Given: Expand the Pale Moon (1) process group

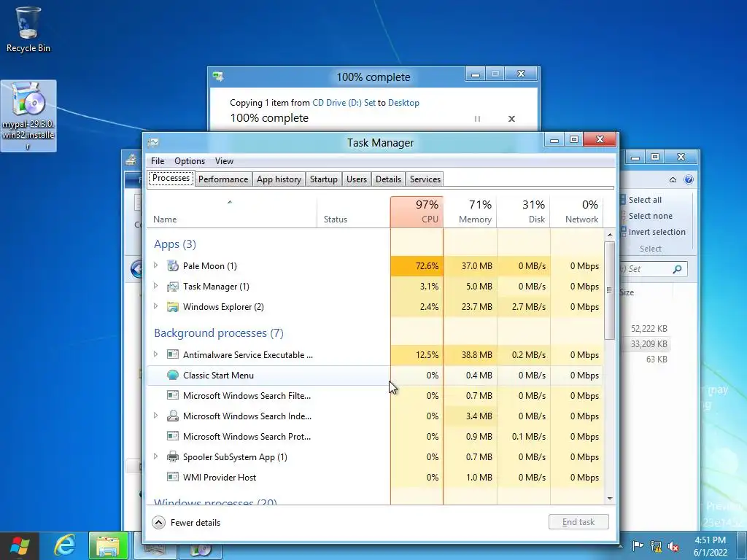Looking at the screenshot, I should click(156, 265).
